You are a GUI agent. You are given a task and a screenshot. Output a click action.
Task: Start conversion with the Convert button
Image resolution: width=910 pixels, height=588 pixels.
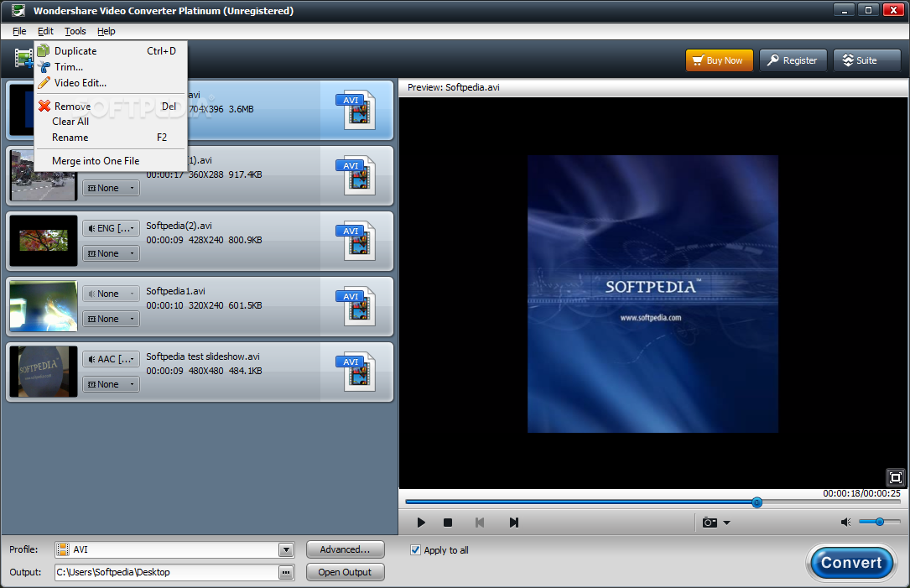(850, 563)
